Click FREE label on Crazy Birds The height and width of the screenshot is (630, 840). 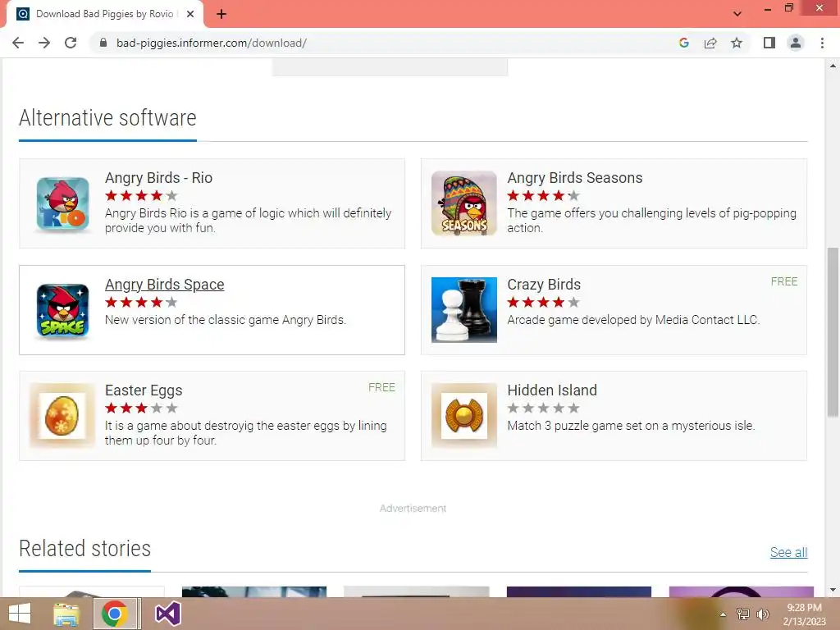(783, 282)
